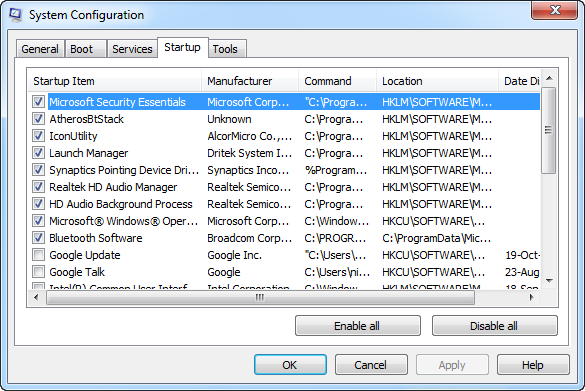The height and width of the screenshot is (391, 585).
Task: Untick the Bluetooth Software checkbox
Action: 38,238
